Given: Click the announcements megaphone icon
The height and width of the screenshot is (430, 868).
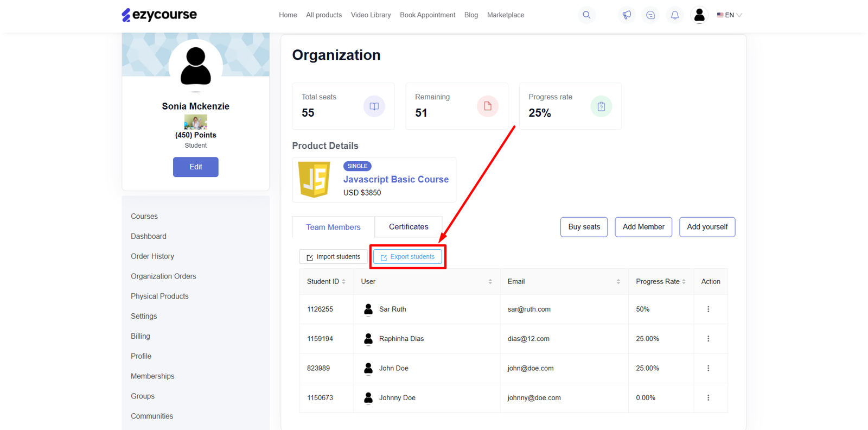Looking at the screenshot, I should 627,15.
